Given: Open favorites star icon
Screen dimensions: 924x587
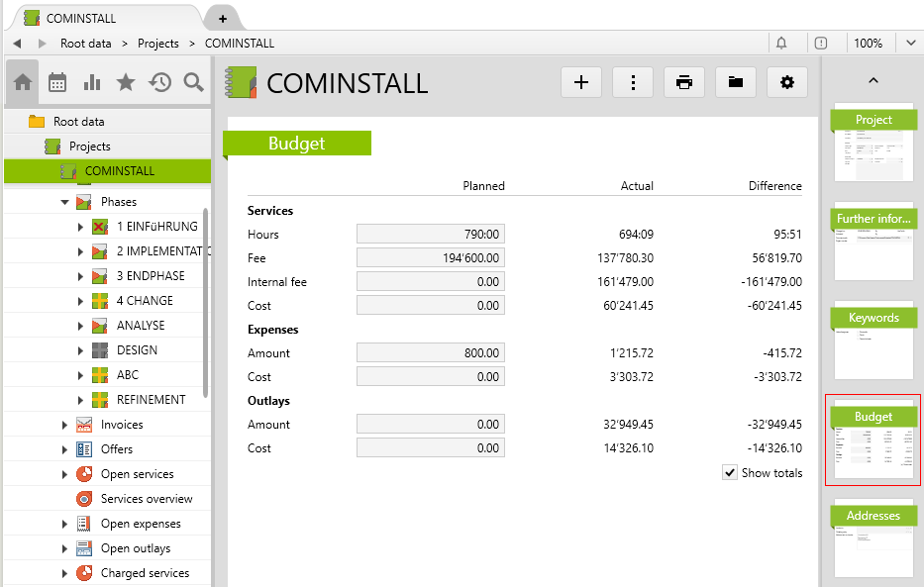Looking at the screenshot, I should click(x=126, y=82).
